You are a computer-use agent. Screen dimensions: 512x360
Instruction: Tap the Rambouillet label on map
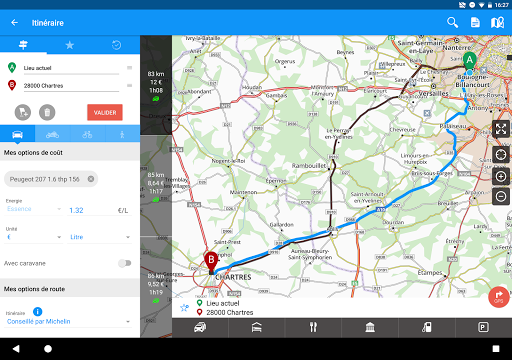(309, 166)
